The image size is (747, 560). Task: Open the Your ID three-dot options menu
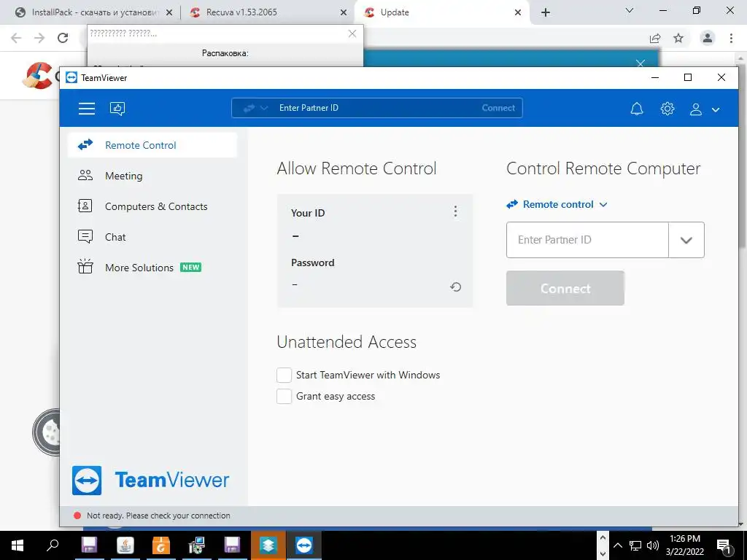(x=455, y=211)
